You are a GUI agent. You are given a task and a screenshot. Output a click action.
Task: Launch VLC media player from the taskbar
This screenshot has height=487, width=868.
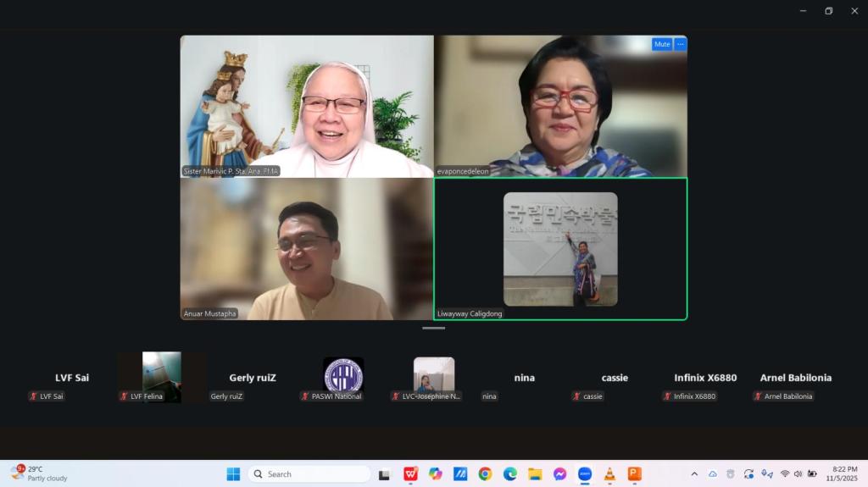[x=609, y=474]
